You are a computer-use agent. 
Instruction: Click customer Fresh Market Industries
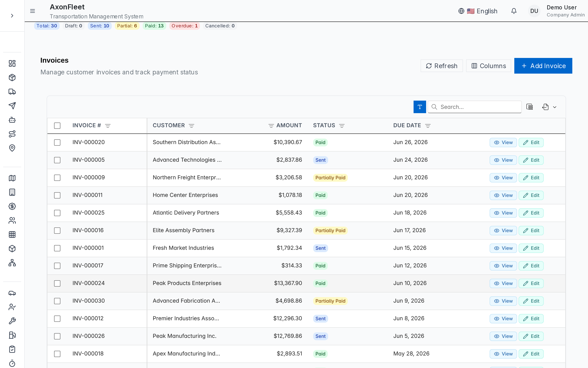click(183, 248)
